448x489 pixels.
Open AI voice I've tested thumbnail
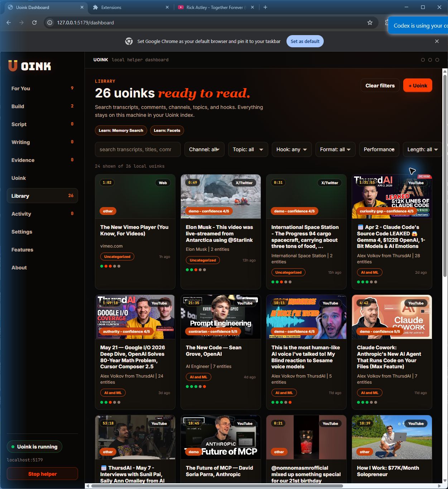point(306,317)
